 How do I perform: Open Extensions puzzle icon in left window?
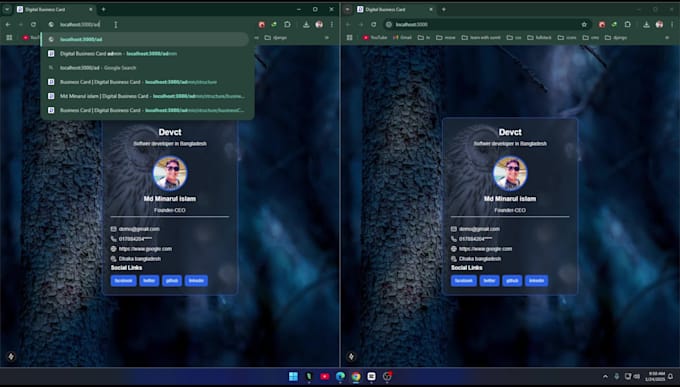tap(287, 25)
